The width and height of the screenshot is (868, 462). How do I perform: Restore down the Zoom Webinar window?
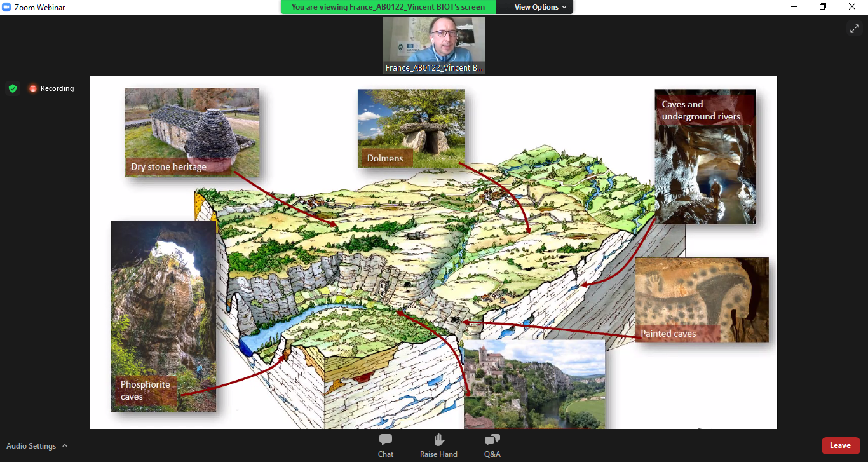click(823, 7)
